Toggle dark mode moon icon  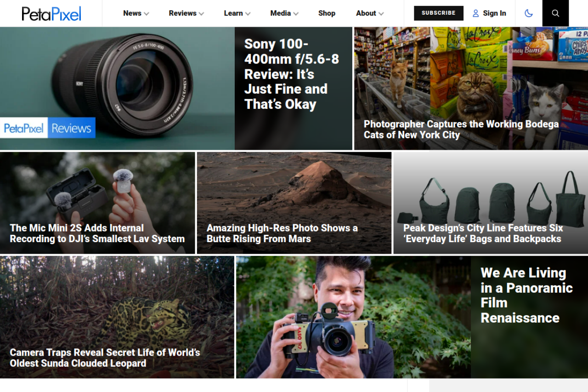529,13
